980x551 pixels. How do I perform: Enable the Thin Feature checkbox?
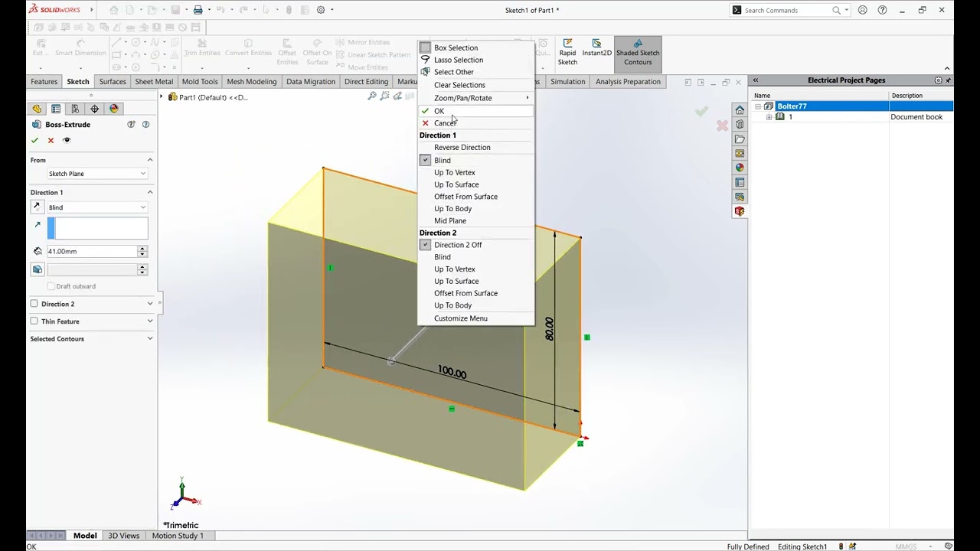pos(34,321)
